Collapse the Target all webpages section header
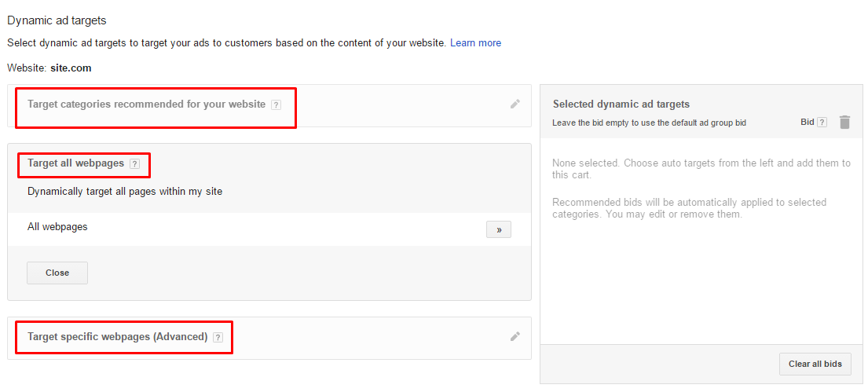868x392 pixels. point(75,163)
